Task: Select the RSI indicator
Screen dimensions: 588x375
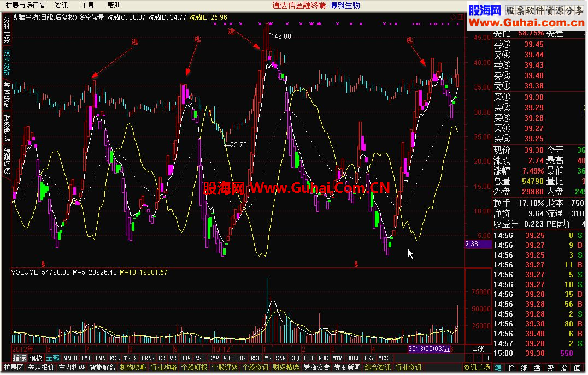Action: (x=255, y=358)
